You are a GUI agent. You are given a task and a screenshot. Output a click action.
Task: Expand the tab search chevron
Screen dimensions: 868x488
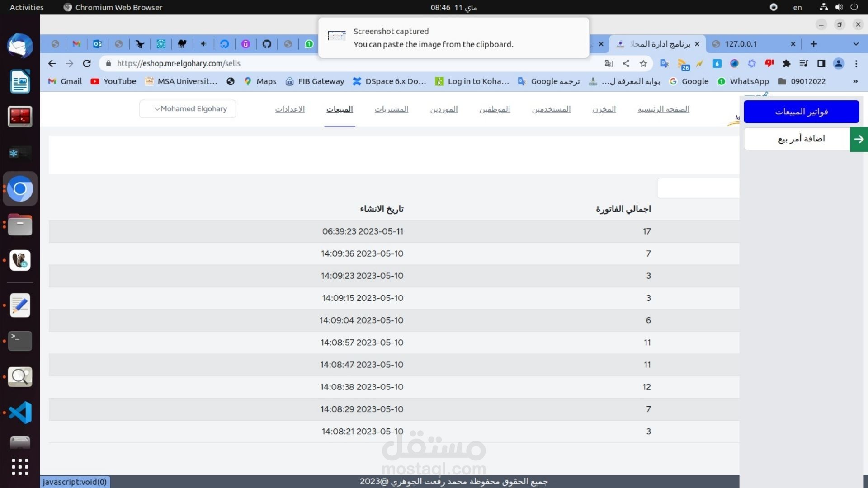coord(855,44)
